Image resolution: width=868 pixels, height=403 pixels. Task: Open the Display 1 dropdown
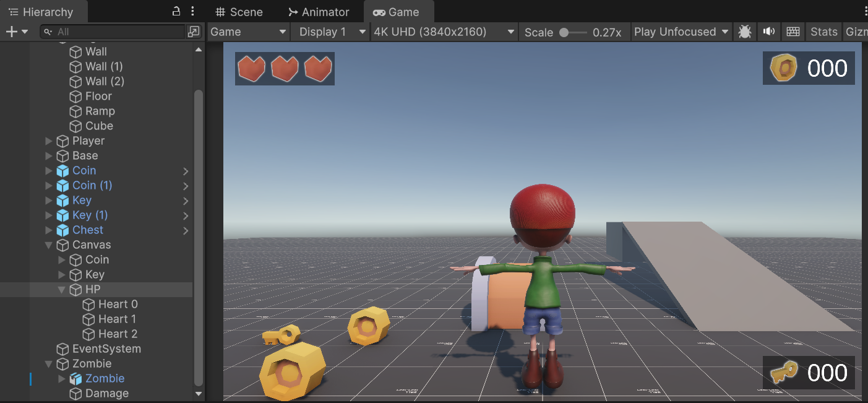tap(330, 32)
